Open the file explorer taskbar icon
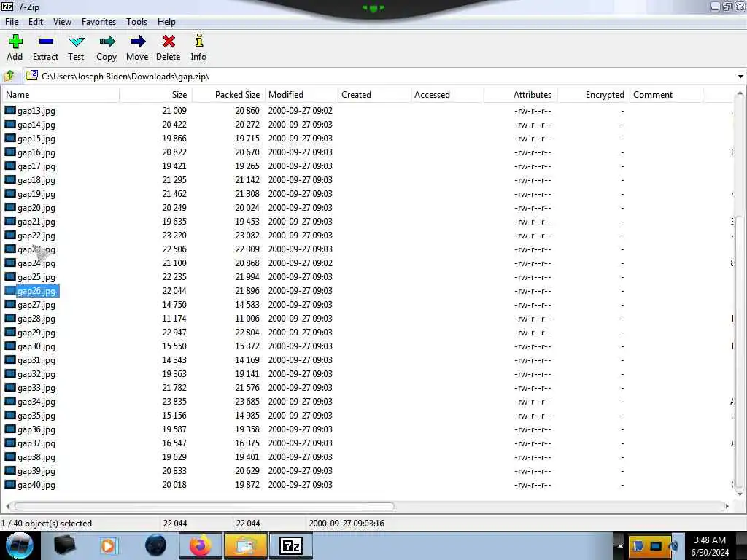 [245, 545]
